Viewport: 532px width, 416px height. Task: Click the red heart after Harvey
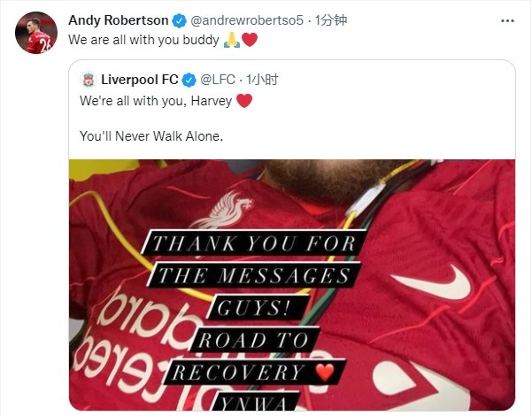(x=244, y=101)
